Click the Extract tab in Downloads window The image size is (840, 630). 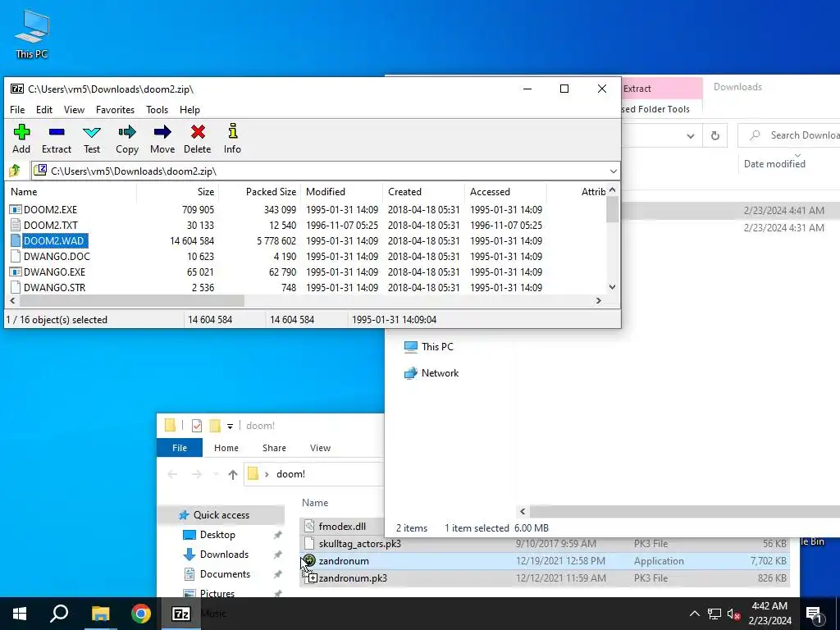point(662,89)
